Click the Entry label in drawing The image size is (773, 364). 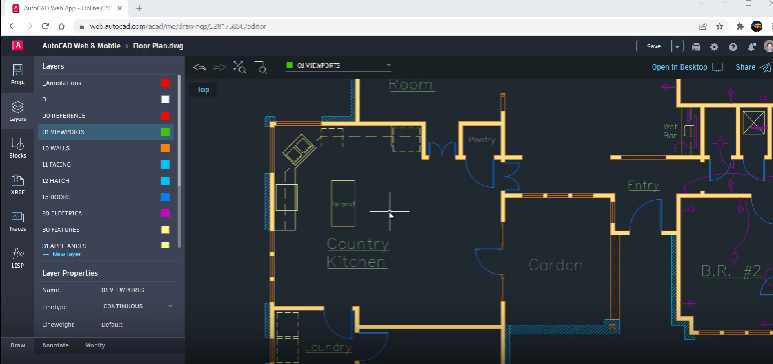pos(643,186)
